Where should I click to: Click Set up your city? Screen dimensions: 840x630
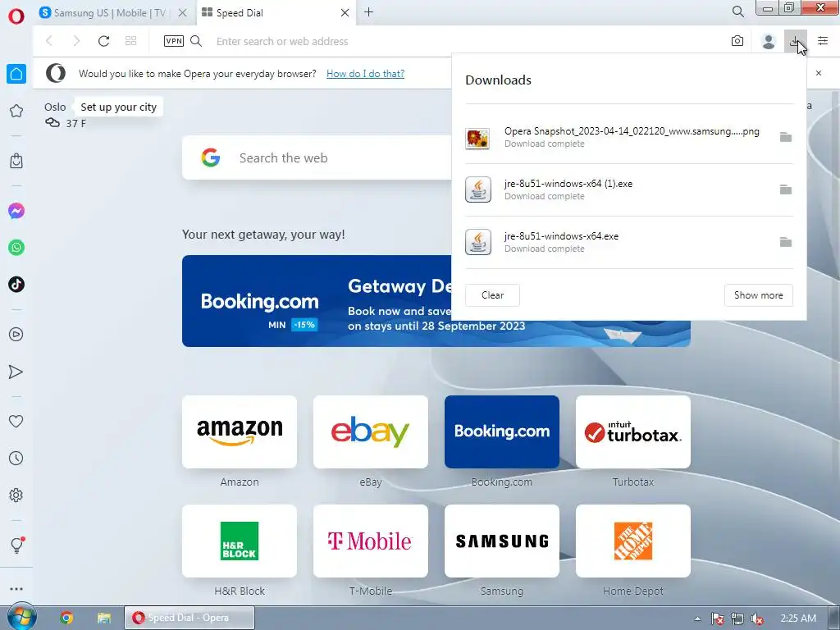point(118,107)
